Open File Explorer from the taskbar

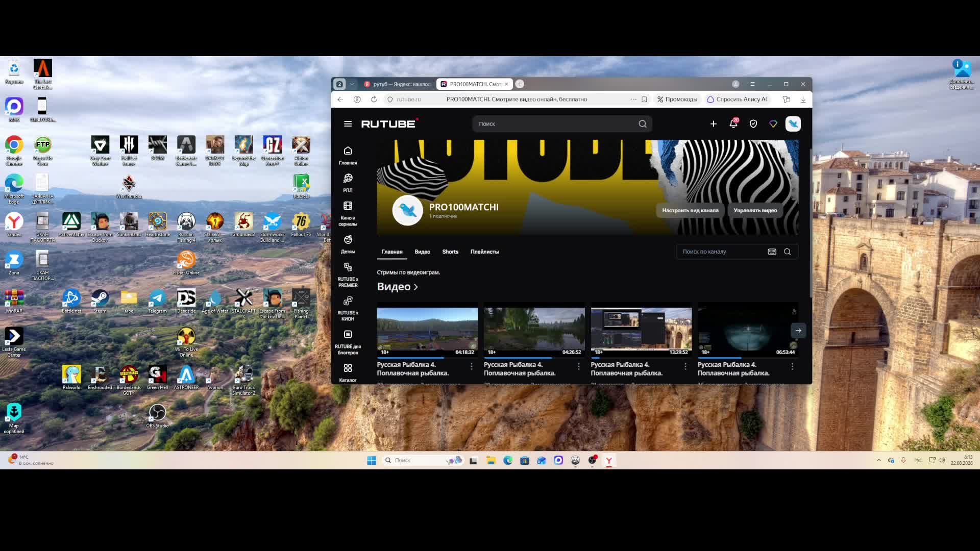tap(491, 460)
